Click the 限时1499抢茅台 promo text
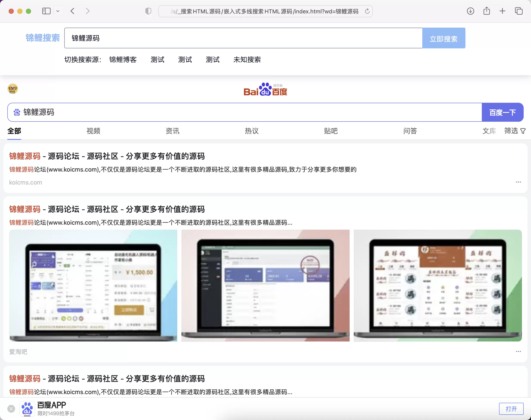Image resolution: width=531 pixels, height=420 pixels. tap(56, 413)
